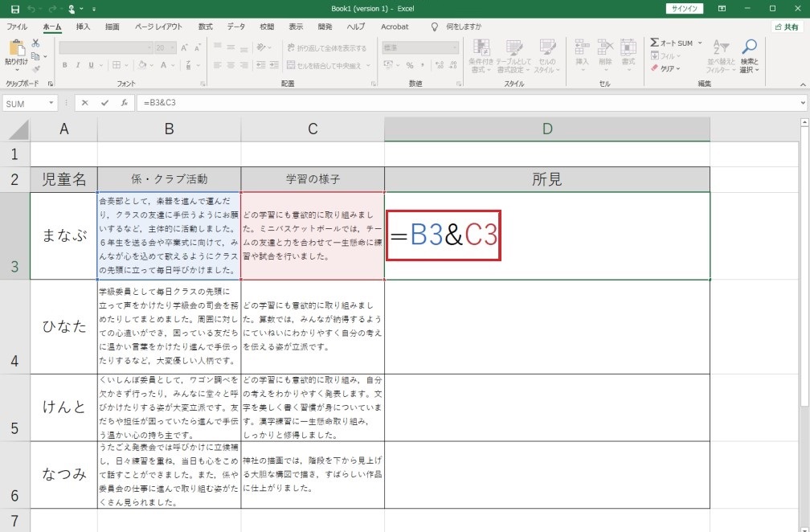The width and height of the screenshot is (810, 532).
Task: Toggle Italic formatting
Action: pos(78,65)
